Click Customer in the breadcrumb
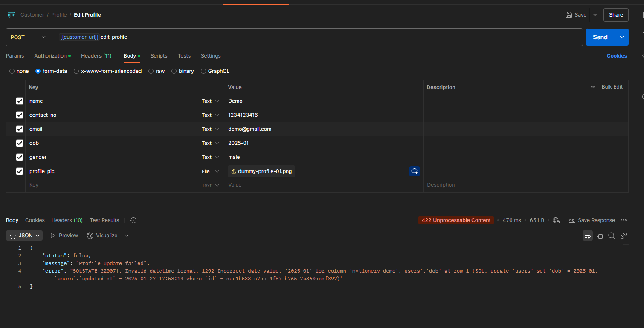This screenshot has width=644, height=328. [32, 15]
